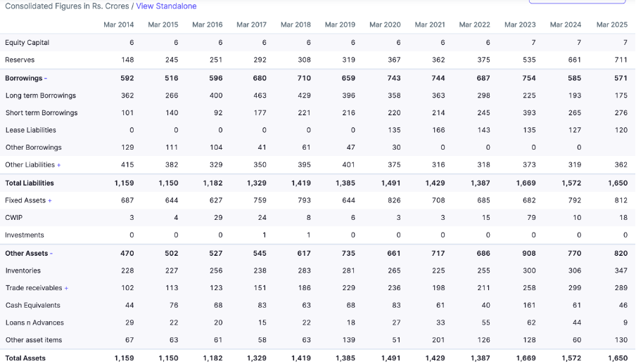636x364 pixels.
Task: Click the Total Liabilities row label
Action: click(x=30, y=183)
